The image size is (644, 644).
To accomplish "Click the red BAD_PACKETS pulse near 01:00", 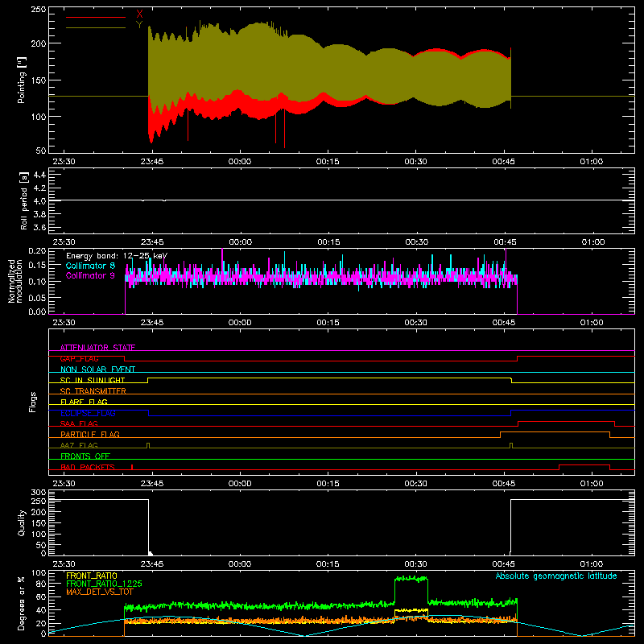I will tap(584, 467).
